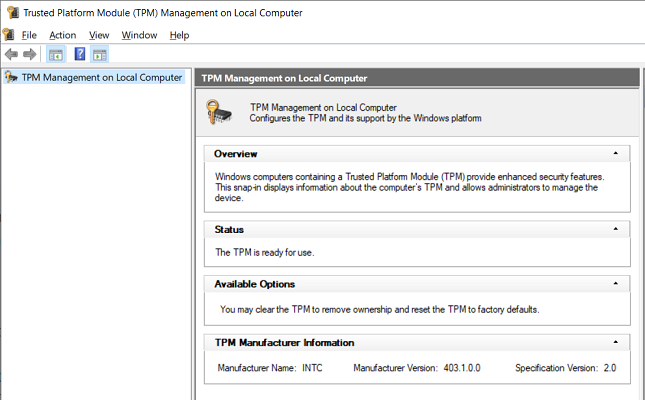Collapse the Available Options section
Screen dimensions: 645x400
pos(615,284)
